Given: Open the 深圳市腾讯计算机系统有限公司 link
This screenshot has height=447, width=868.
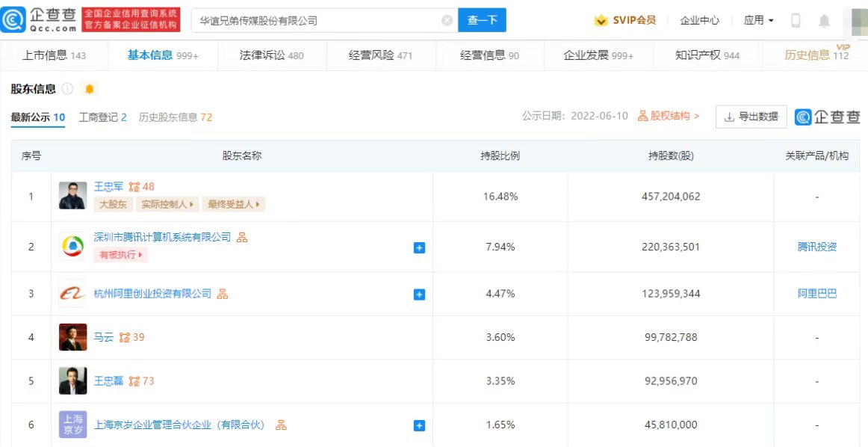Looking at the screenshot, I should [x=162, y=237].
